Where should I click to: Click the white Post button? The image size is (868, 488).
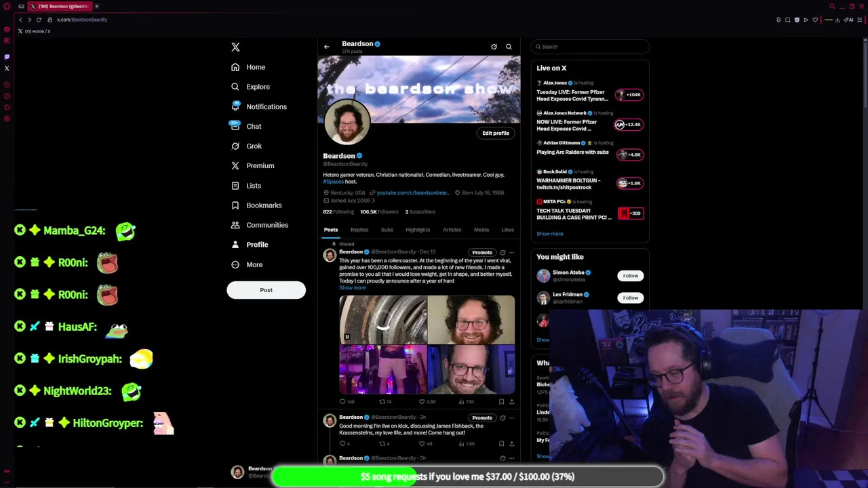(266, 290)
